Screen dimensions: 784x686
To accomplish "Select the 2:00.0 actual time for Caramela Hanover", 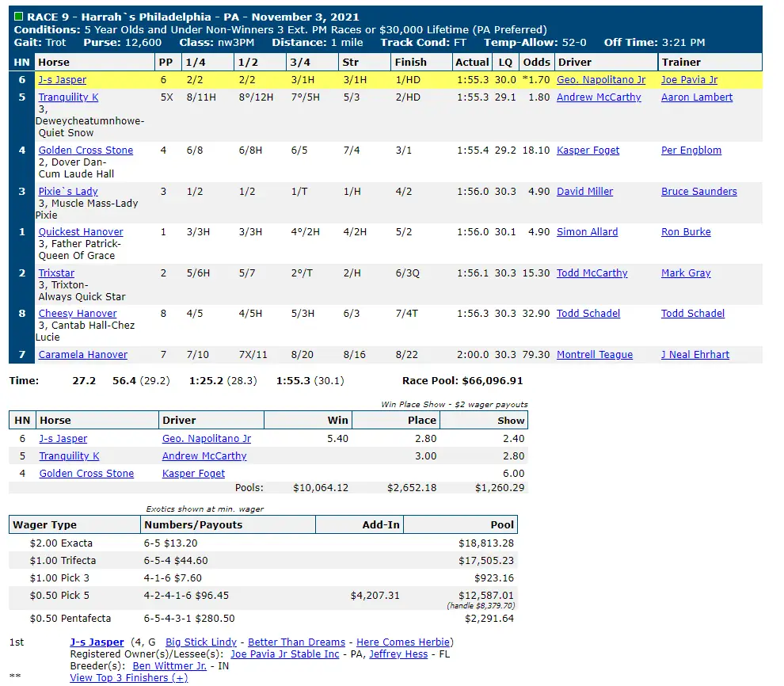I will [x=473, y=355].
